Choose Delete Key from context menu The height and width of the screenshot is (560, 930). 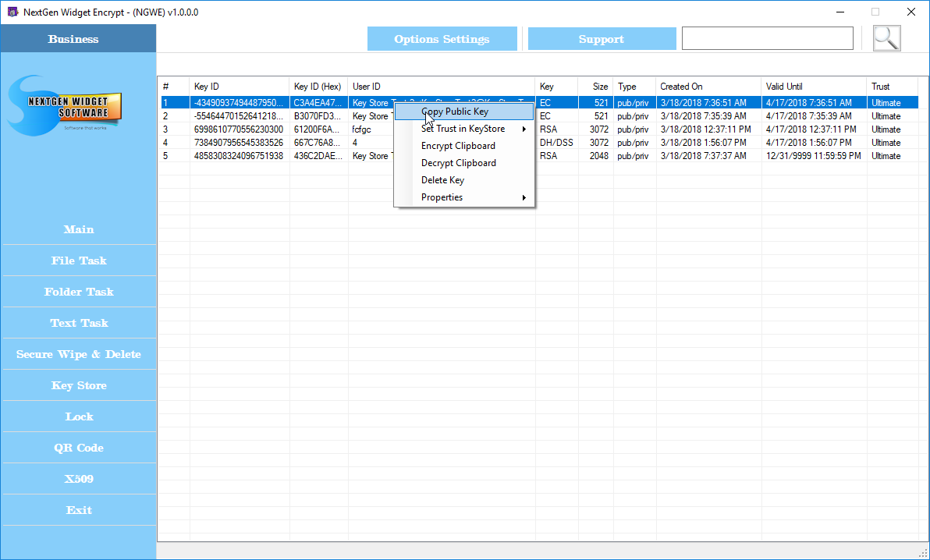click(x=464, y=180)
